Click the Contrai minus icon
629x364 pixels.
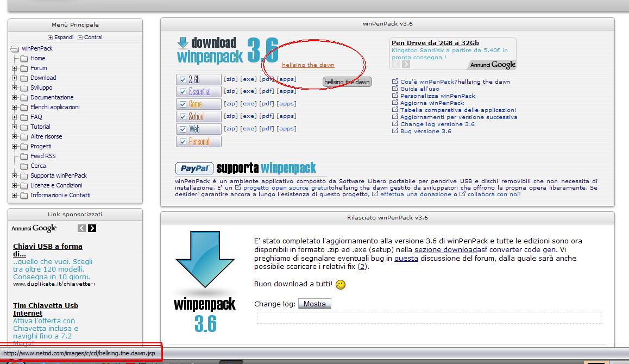click(x=80, y=37)
